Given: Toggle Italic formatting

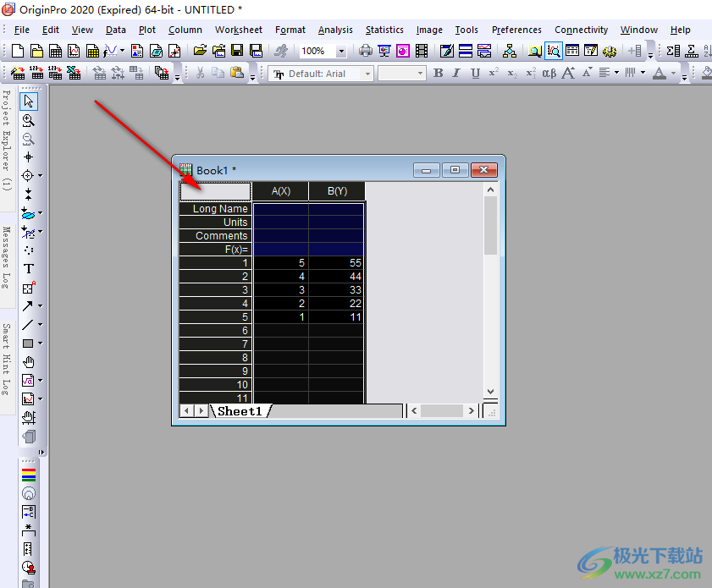Looking at the screenshot, I should point(456,73).
